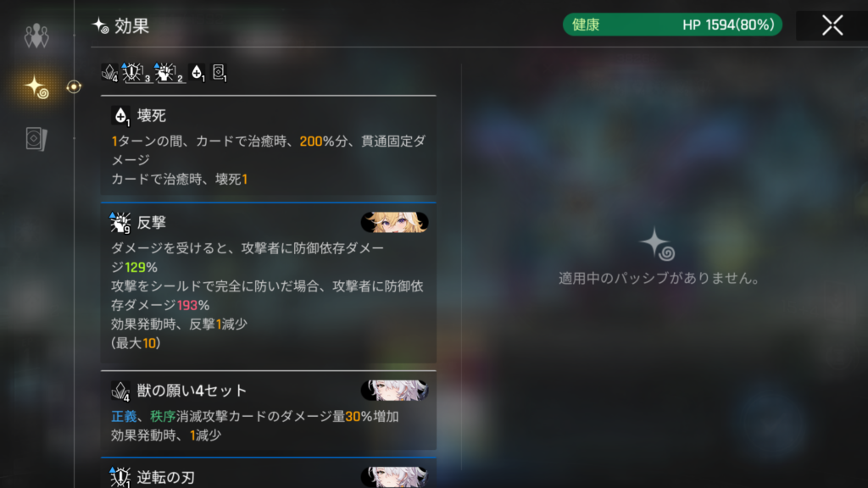This screenshot has height=488, width=868.
Task: Click the card status icon in row
Action: coord(220,73)
